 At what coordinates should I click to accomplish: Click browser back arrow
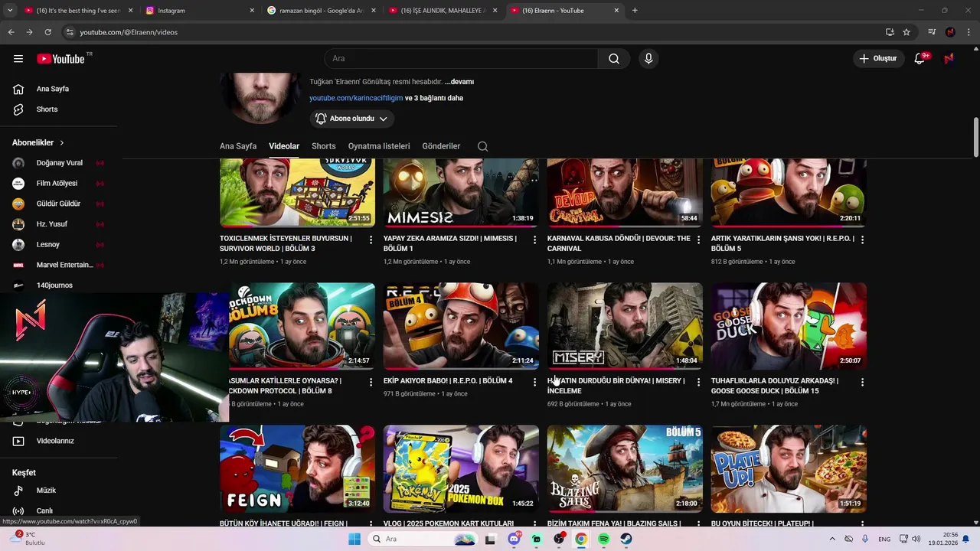tap(11, 32)
